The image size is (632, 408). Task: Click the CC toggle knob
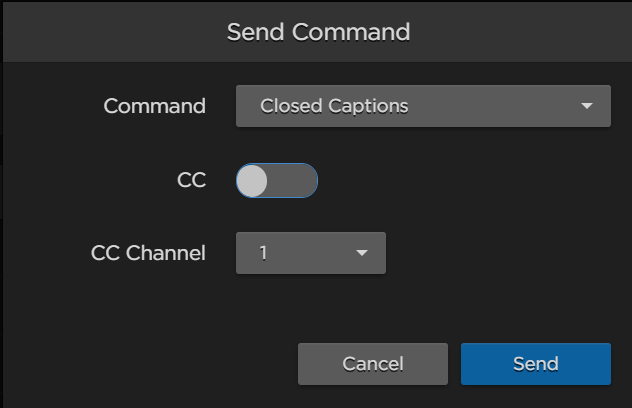pyautogui.click(x=253, y=180)
